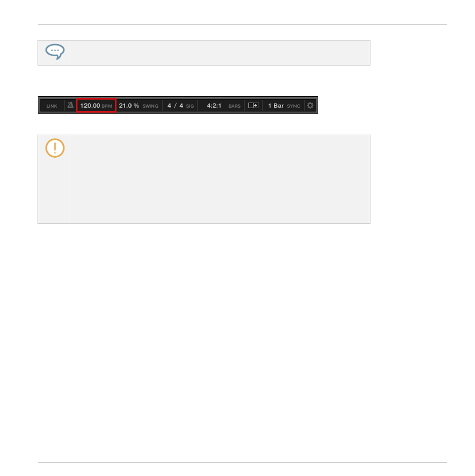Click the red-highlighted tempo field
The width and height of the screenshot is (475, 476).
[96, 105]
